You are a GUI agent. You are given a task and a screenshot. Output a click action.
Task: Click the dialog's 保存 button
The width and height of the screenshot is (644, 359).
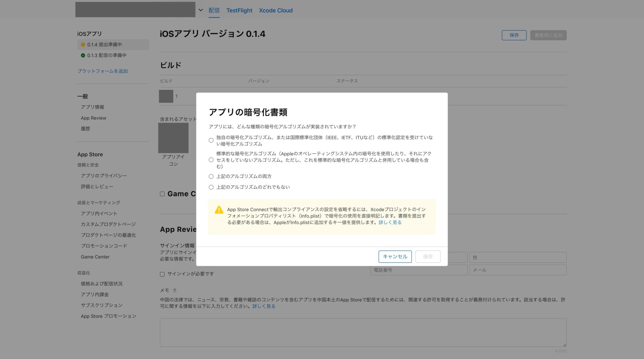(x=428, y=257)
